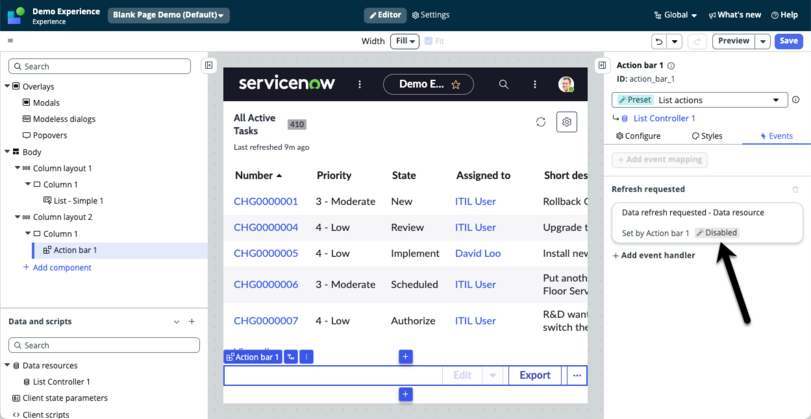Screen dimensions: 811x419
Task: Click the favorite star icon in Demo pill
Action: coord(456,85)
